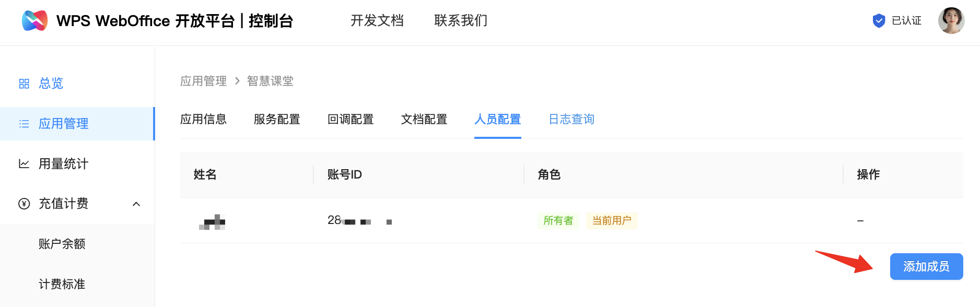Go to 应用管理 breadcrumb link
This screenshot has height=307, width=980.
[x=203, y=81]
